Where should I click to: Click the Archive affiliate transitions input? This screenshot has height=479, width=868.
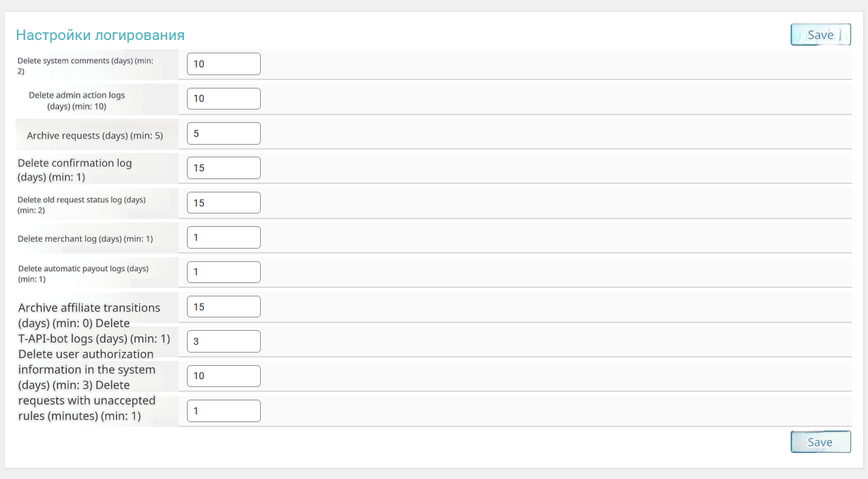pyautogui.click(x=224, y=307)
